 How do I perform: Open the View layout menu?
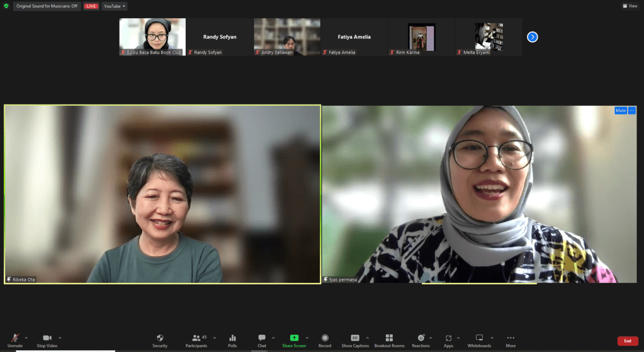click(630, 6)
